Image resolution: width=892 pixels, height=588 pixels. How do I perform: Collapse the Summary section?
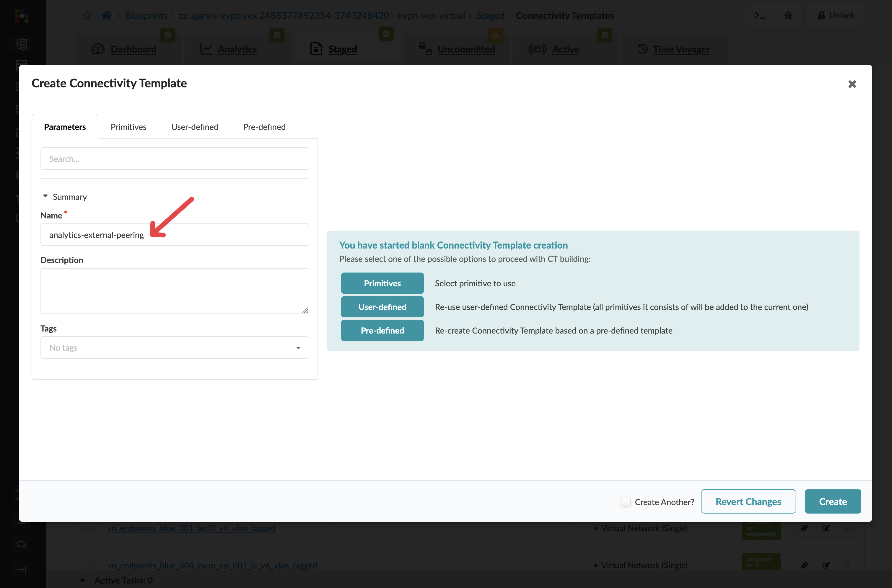[45, 197]
